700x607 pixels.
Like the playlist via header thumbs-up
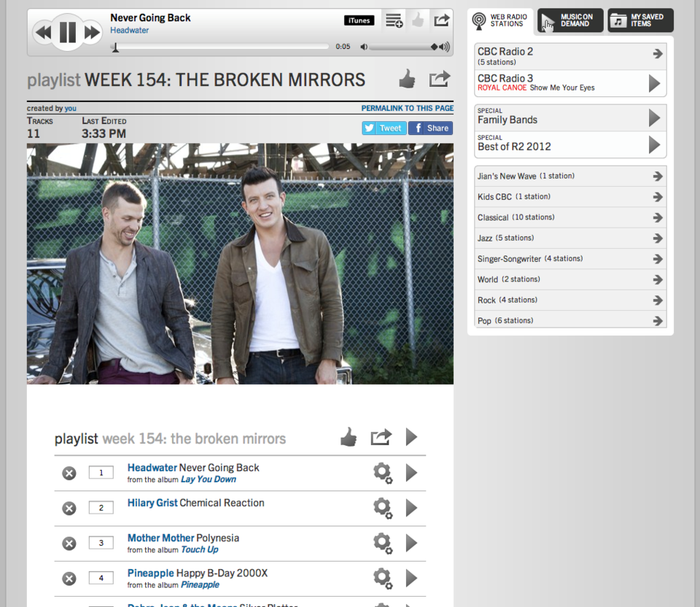[x=407, y=80]
